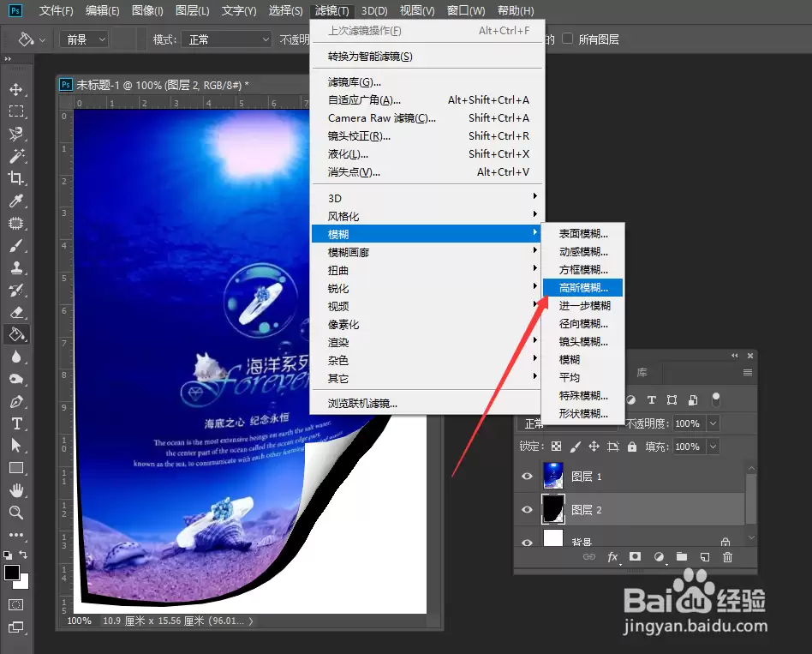812x654 pixels.
Task: Select the 图层 2 layer thumbnail
Action: click(553, 509)
